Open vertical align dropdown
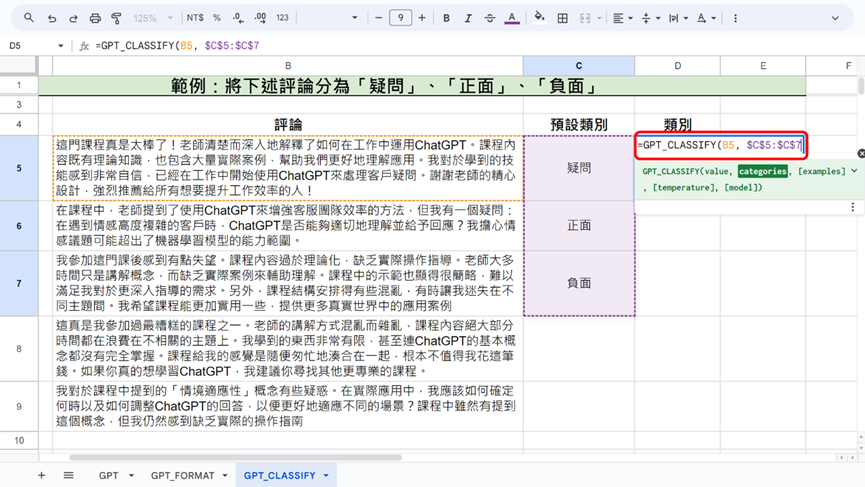 pos(651,18)
